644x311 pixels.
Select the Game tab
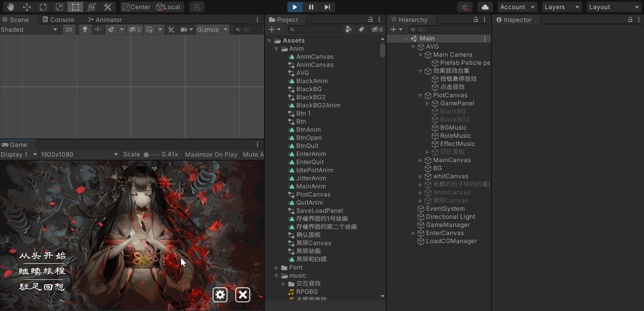pyautogui.click(x=14, y=145)
